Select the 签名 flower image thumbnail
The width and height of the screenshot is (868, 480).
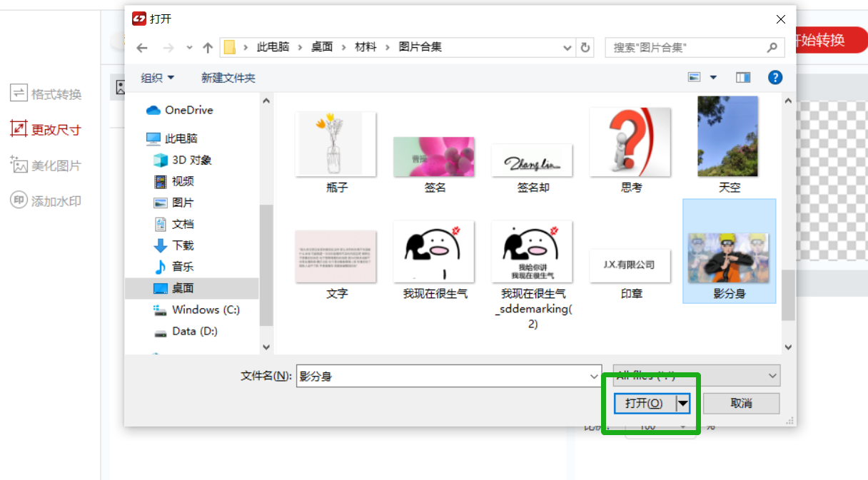(434, 156)
